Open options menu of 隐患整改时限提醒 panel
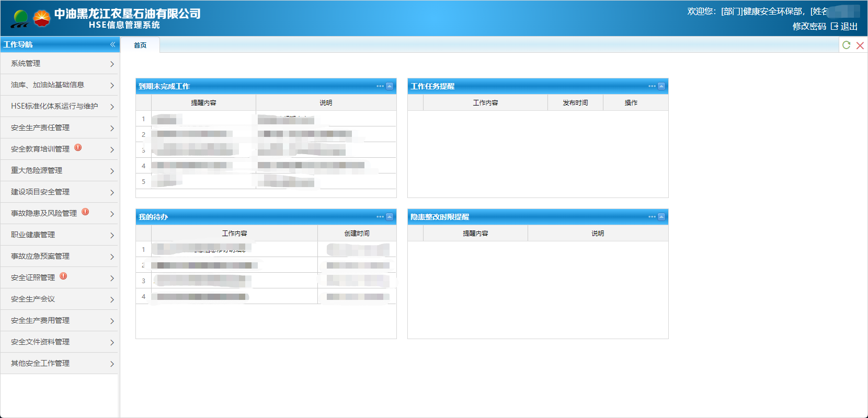This screenshot has width=868, height=418. click(x=652, y=217)
